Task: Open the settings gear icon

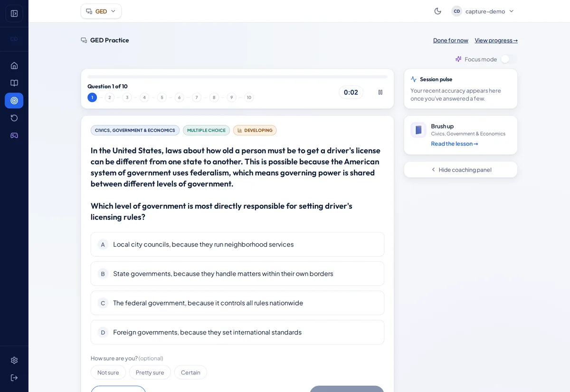Action: (x=14, y=360)
